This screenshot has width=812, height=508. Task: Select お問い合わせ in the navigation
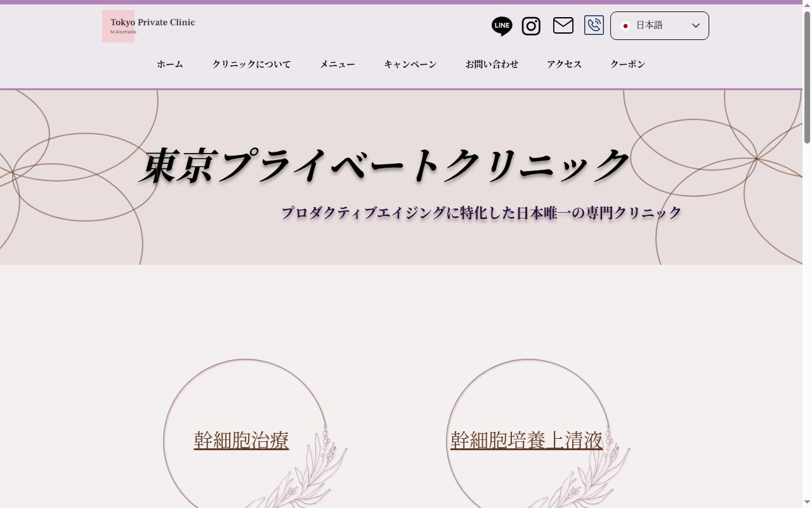tap(492, 64)
